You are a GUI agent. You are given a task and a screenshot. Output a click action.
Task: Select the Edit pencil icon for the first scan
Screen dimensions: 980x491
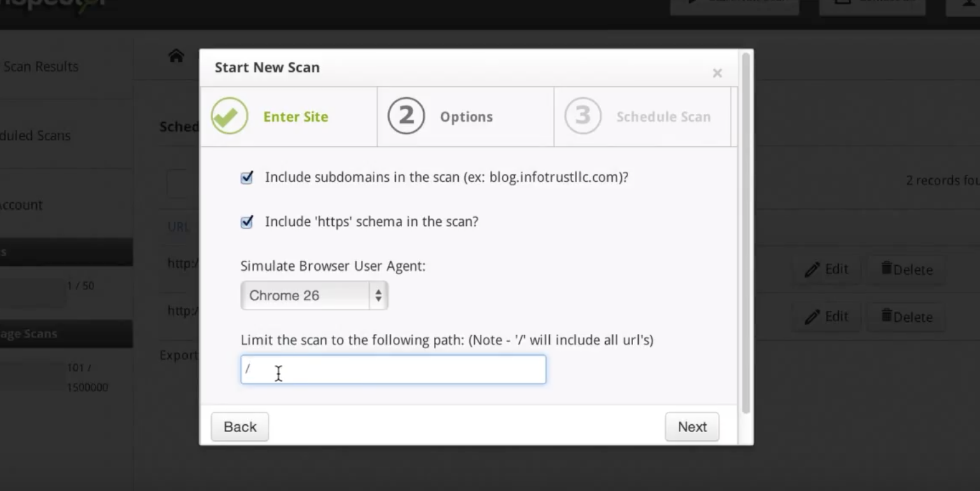[x=813, y=269]
